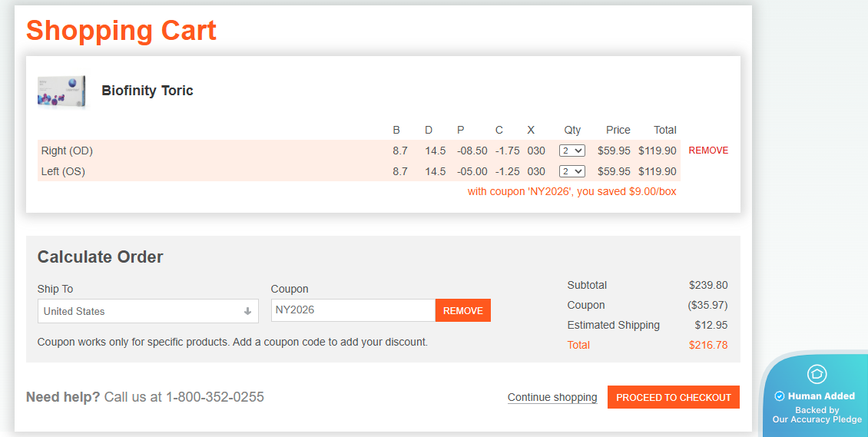Click the coupon code field containing NY2026
Viewport: 868px width, 437px height.
tap(353, 310)
